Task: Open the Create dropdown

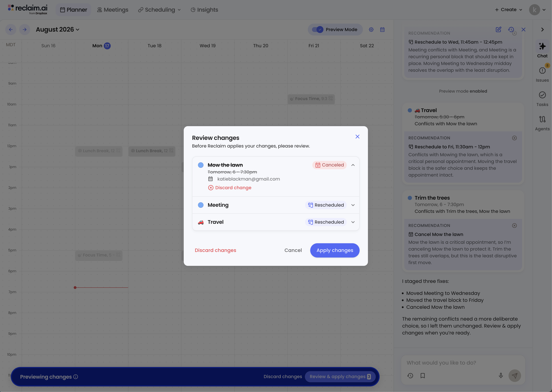Action: pyautogui.click(x=509, y=10)
